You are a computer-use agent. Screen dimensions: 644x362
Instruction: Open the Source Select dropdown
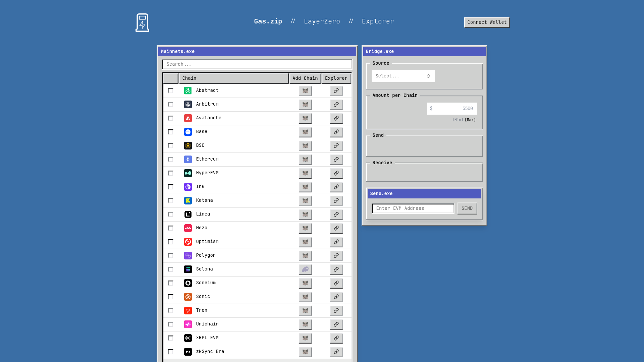[403, 76]
